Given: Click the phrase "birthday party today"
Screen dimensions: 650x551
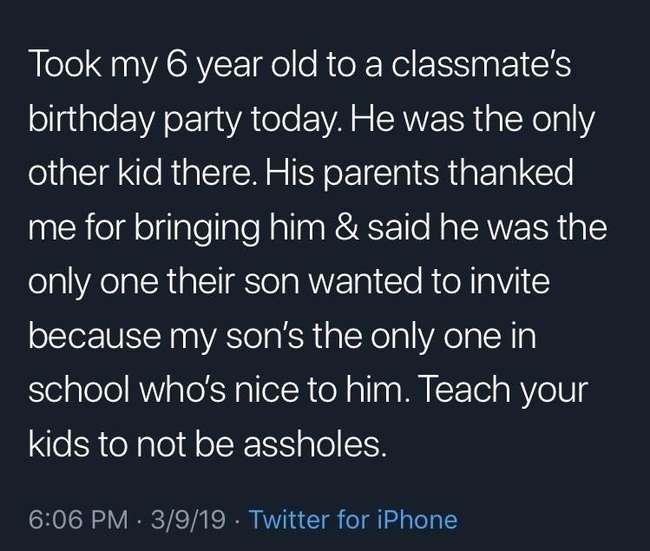Looking at the screenshot, I should [182, 121].
